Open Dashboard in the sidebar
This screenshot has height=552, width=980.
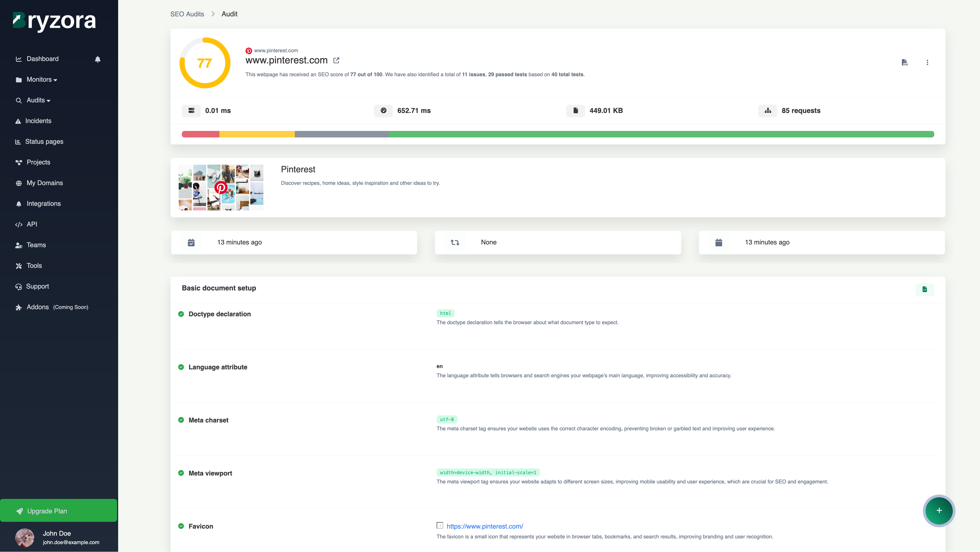(x=43, y=59)
